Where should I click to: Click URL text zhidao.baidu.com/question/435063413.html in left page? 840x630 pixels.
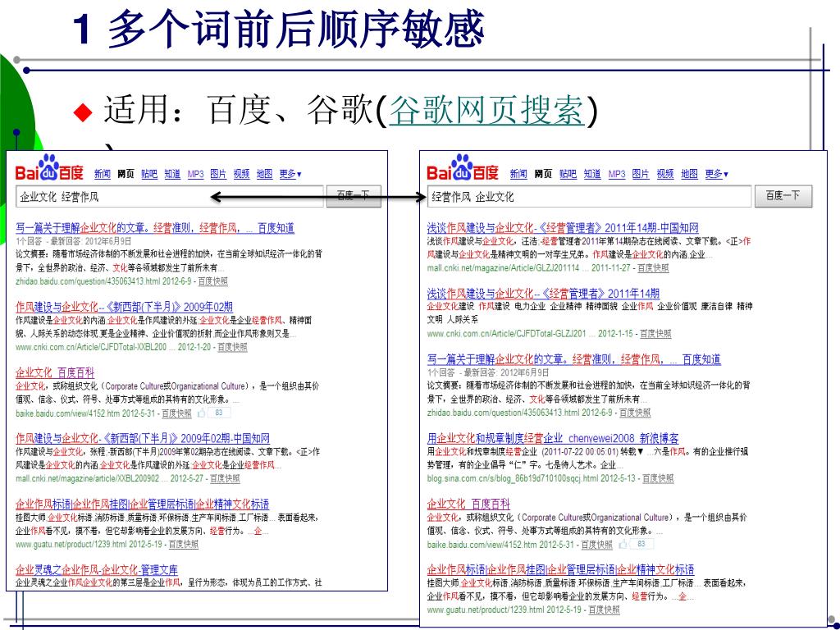87,281
